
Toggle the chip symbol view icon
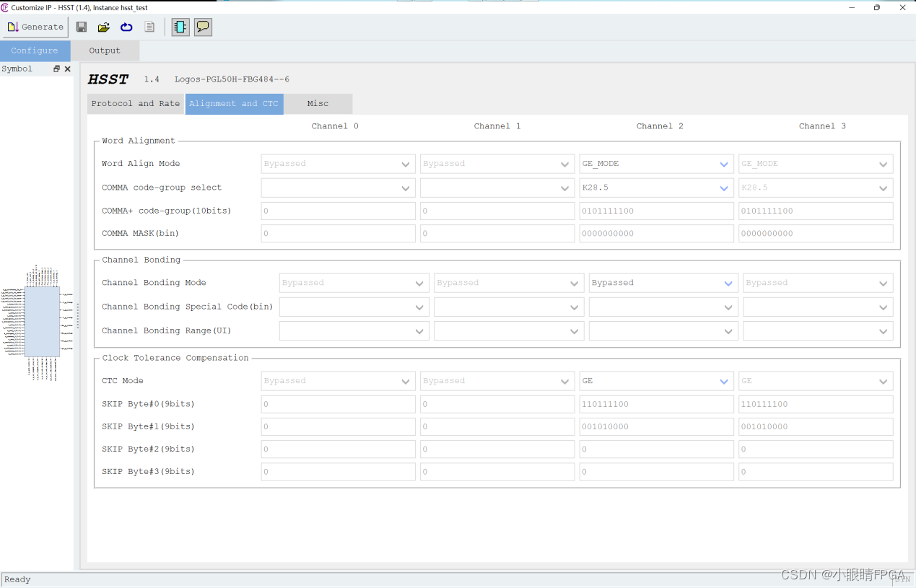coord(180,27)
